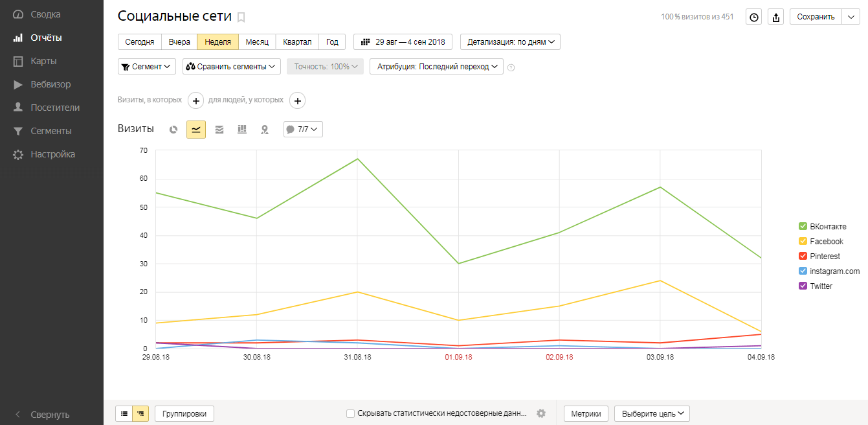Open Вебвизор in the sidebar
This screenshot has height=425, width=868.
click(x=50, y=84)
